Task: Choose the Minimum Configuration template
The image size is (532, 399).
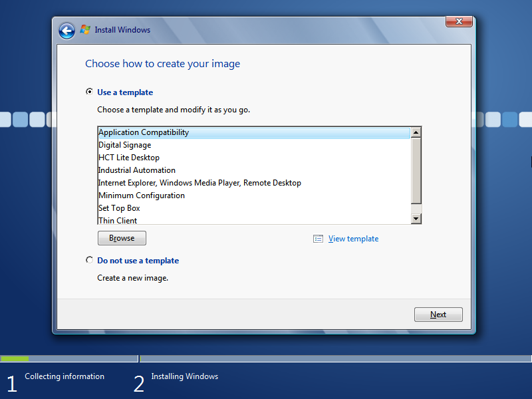Action: pos(254,196)
